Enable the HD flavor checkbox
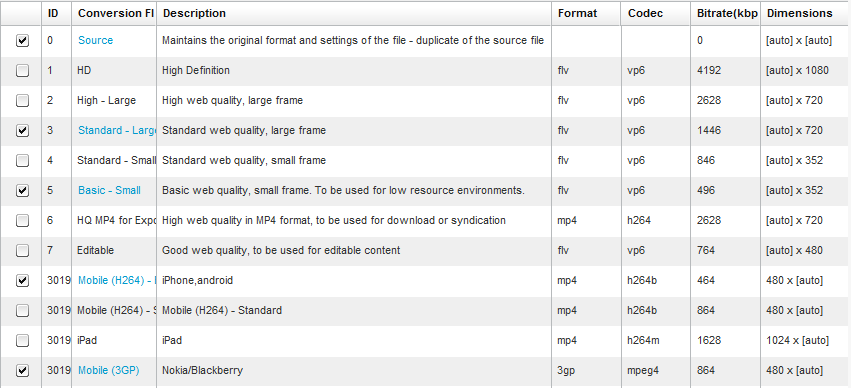Screen dimensions: 851x388 [22, 71]
